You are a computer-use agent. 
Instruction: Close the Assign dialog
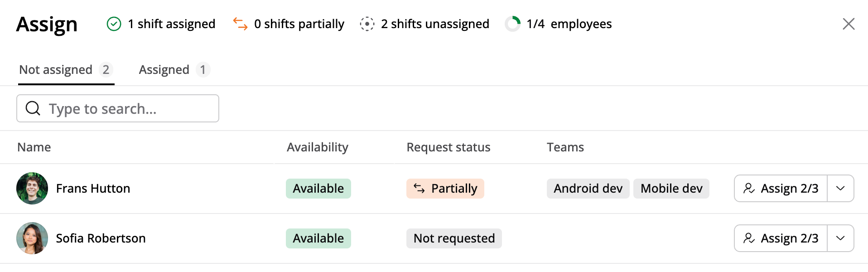[x=849, y=24]
